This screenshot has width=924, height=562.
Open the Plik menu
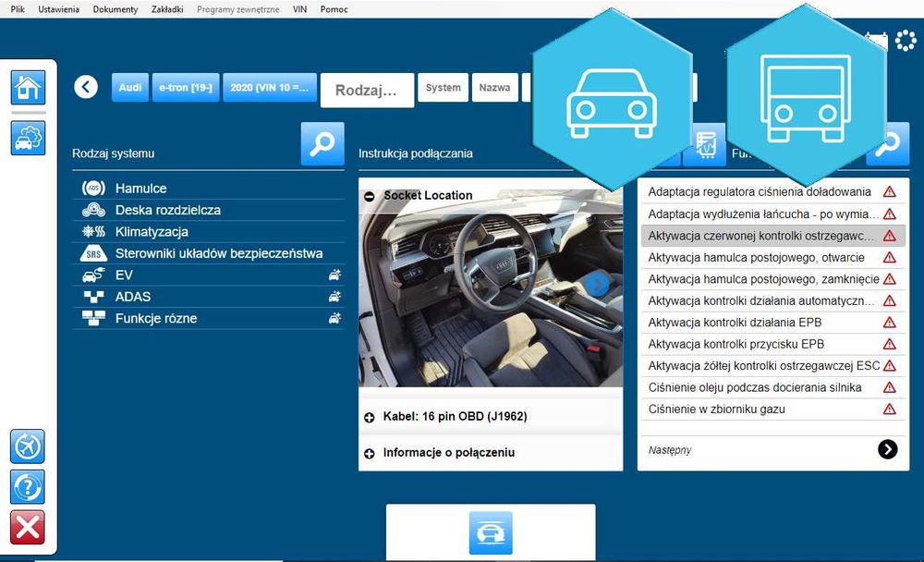(x=18, y=9)
